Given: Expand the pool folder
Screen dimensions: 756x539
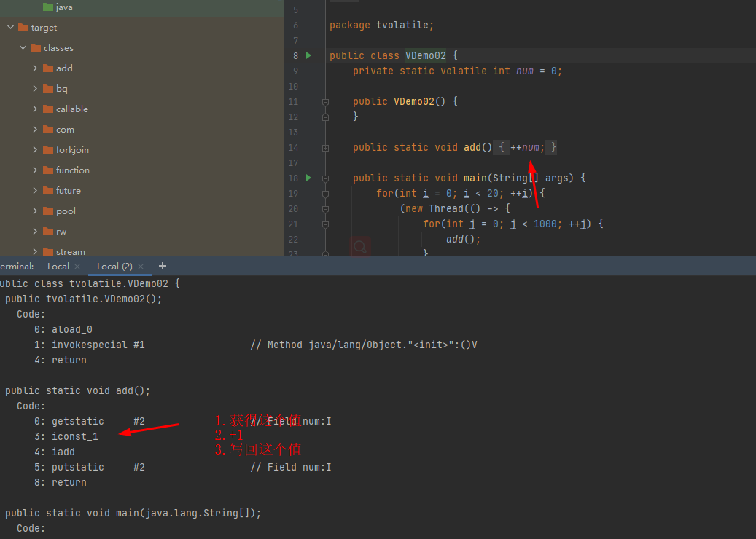Looking at the screenshot, I should 35,211.
